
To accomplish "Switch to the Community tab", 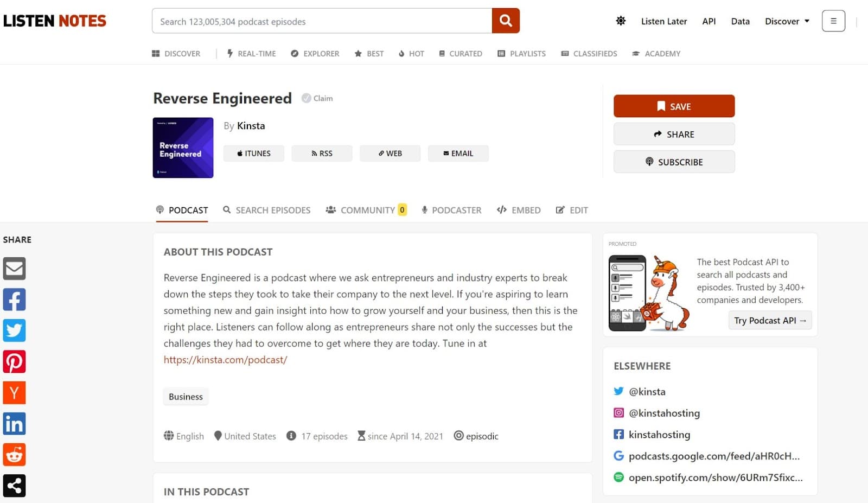I will (367, 210).
